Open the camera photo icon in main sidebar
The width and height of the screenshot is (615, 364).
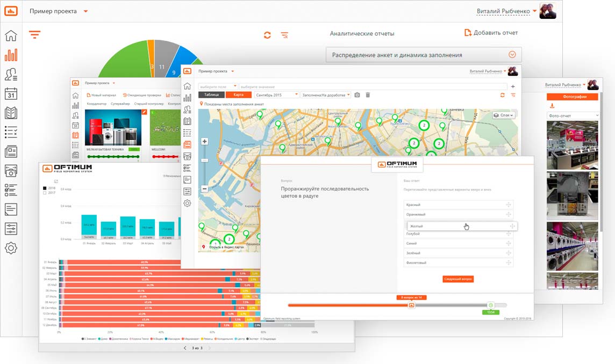11,171
